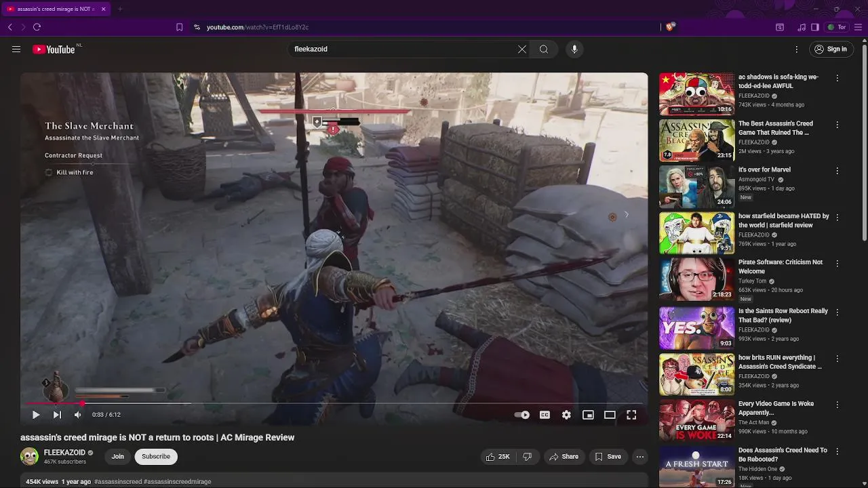The height and width of the screenshot is (488, 868).
Task: Share the video
Action: tap(564, 457)
